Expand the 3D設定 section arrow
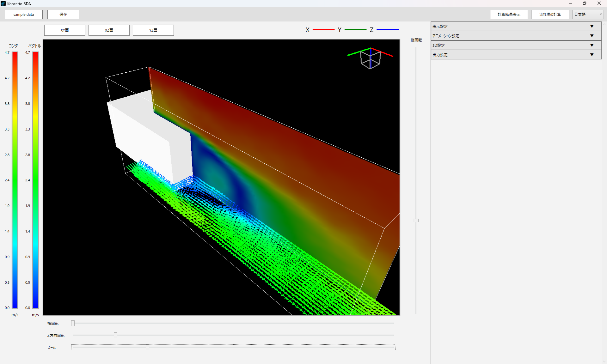Viewport: 607px width, 364px height. 592,45
